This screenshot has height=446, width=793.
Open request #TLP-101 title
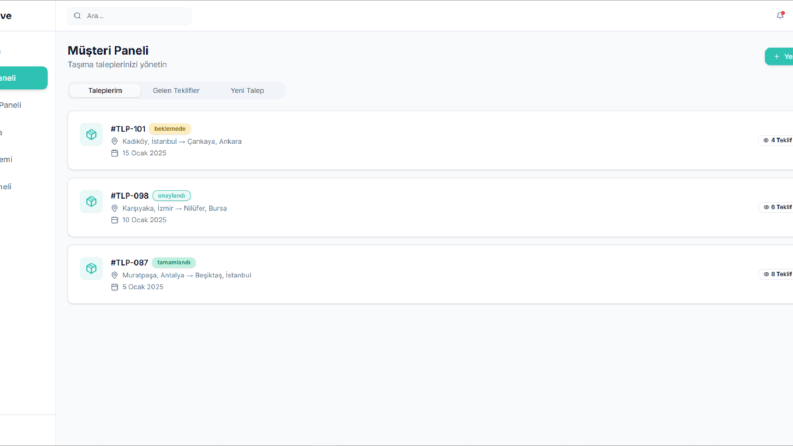(x=128, y=129)
